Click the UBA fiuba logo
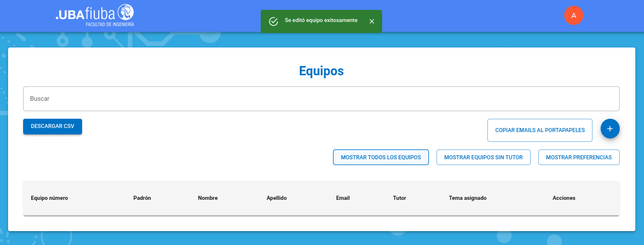Screen dimensions: 644x245 [x=95, y=16]
